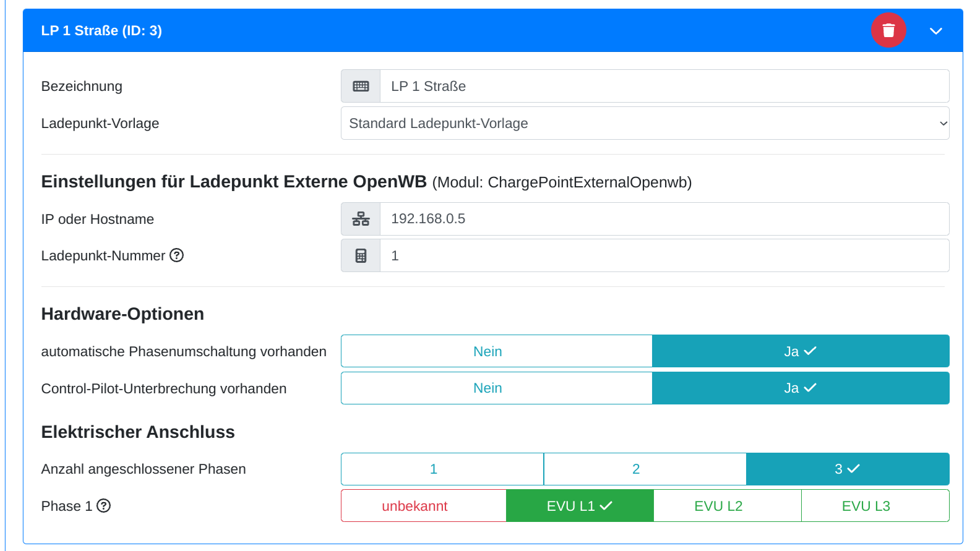Click the red trash delete icon
The height and width of the screenshot is (551, 980).
888,30
